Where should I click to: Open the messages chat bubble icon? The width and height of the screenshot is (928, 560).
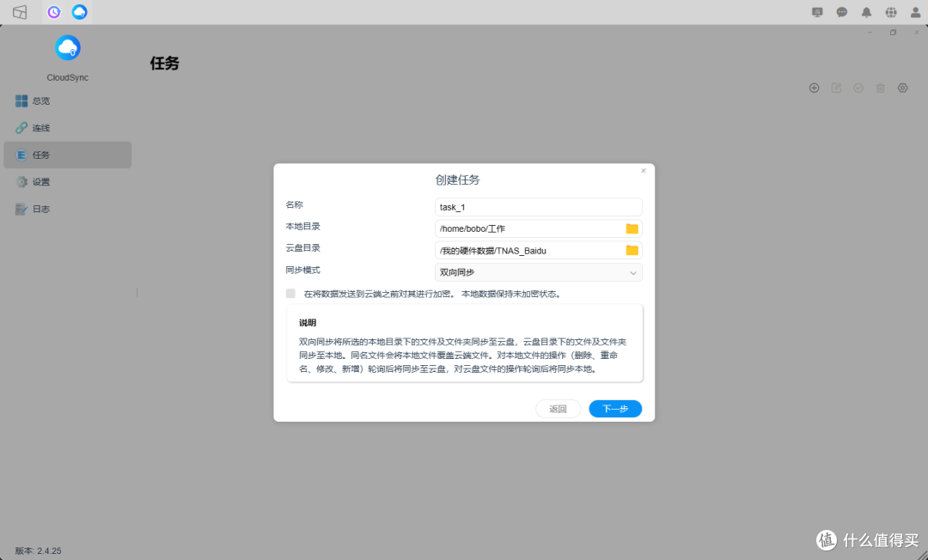tap(841, 12)
